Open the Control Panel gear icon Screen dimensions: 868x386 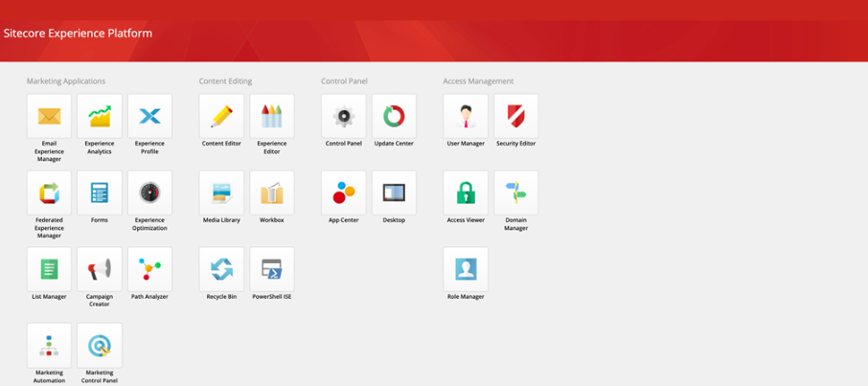344,116
